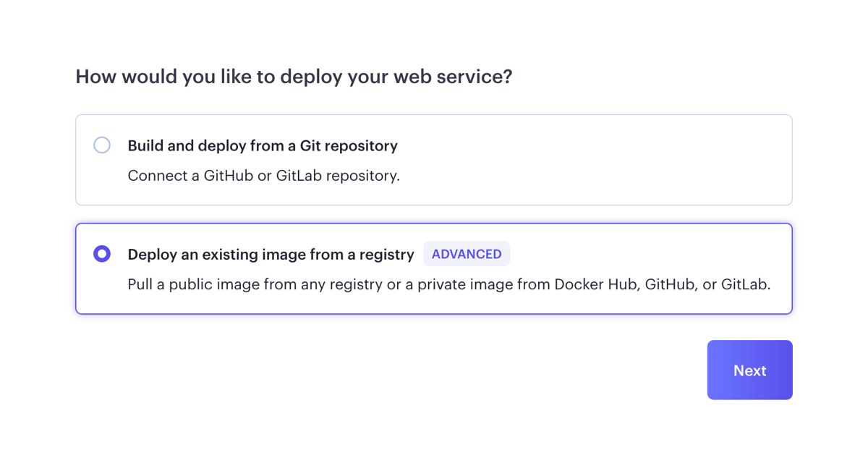
Task: Click Deploy an existing image title text
Action: tap(271, 254)
